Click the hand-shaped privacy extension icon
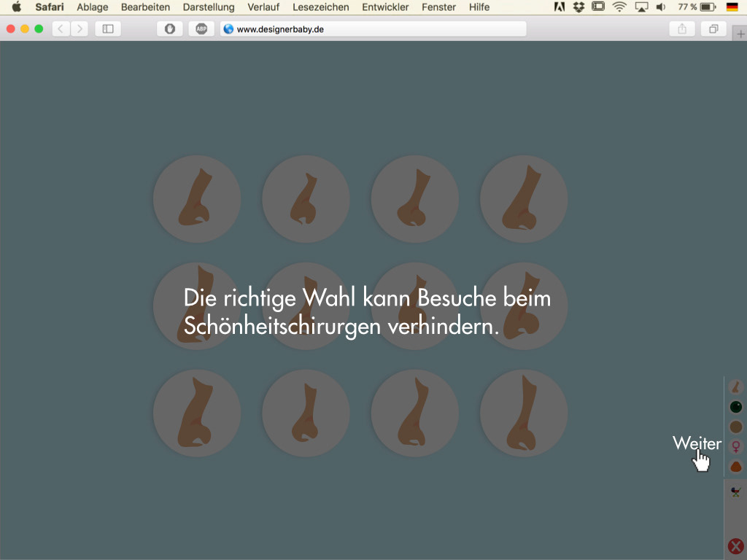This screenshot has width=747, height=560. (x=170, y=29)
